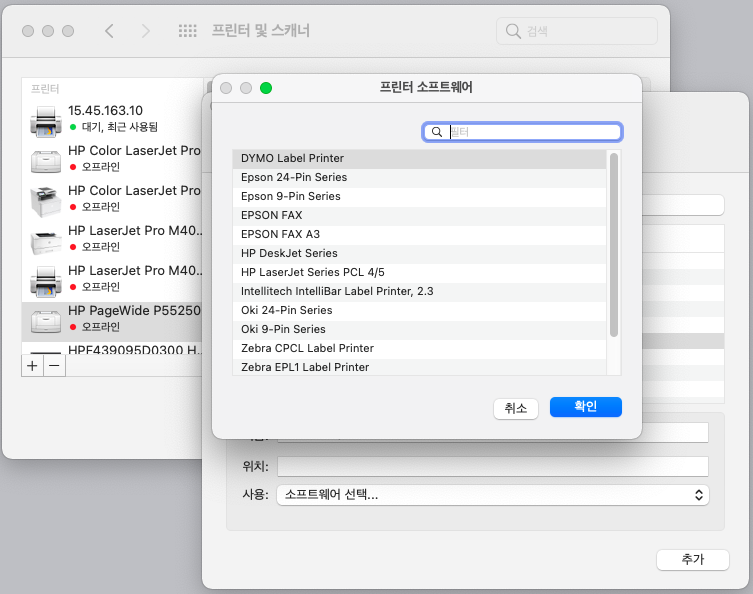753x594 pixels.
Task: Select HP DeskJet Series
Action: point(419,254)
